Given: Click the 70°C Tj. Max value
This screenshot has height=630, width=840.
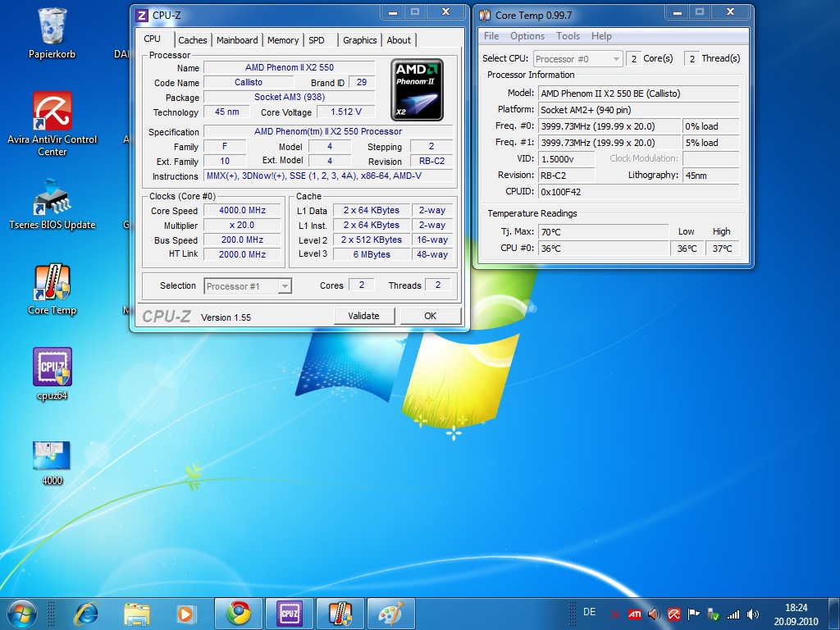Looking at the screenshot, I should pos(603,232).
